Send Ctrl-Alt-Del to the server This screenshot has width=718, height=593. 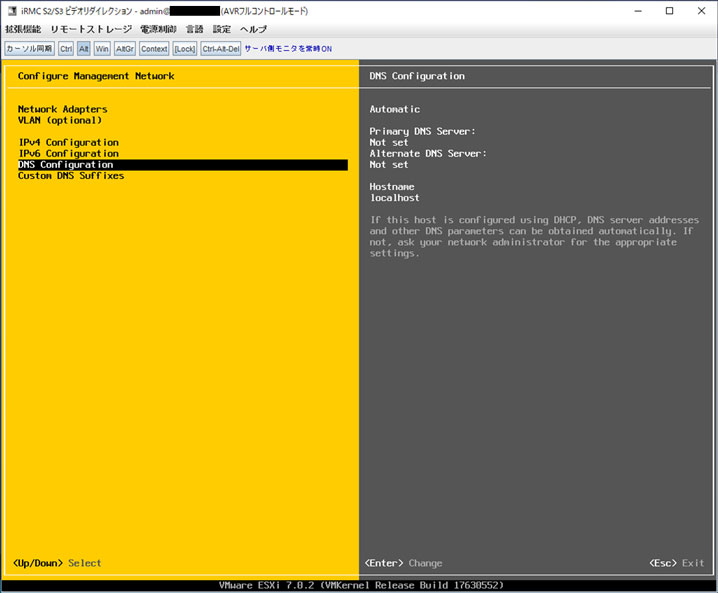coord(221,49)
